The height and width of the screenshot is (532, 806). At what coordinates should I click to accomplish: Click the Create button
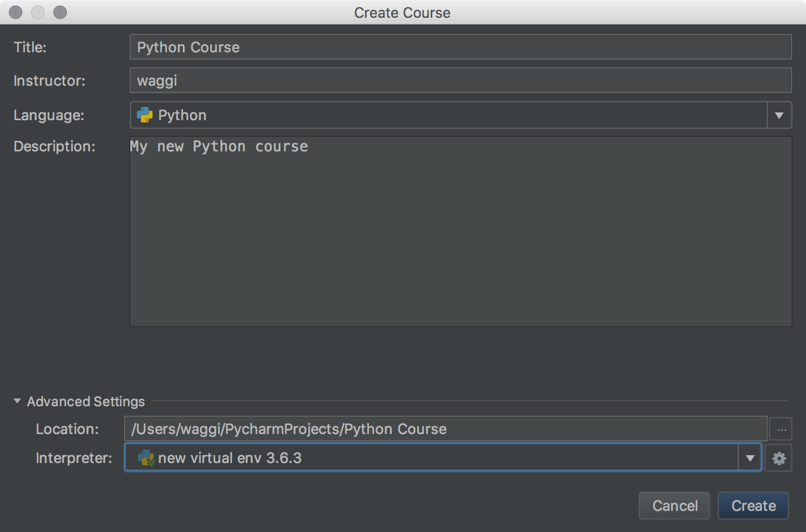753,505
